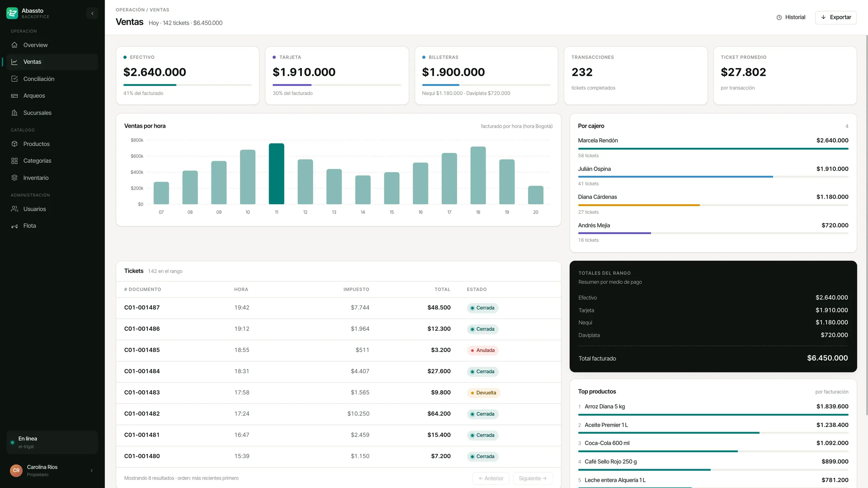Click the Ticket promedio $27.802 card

coord(785,76)
